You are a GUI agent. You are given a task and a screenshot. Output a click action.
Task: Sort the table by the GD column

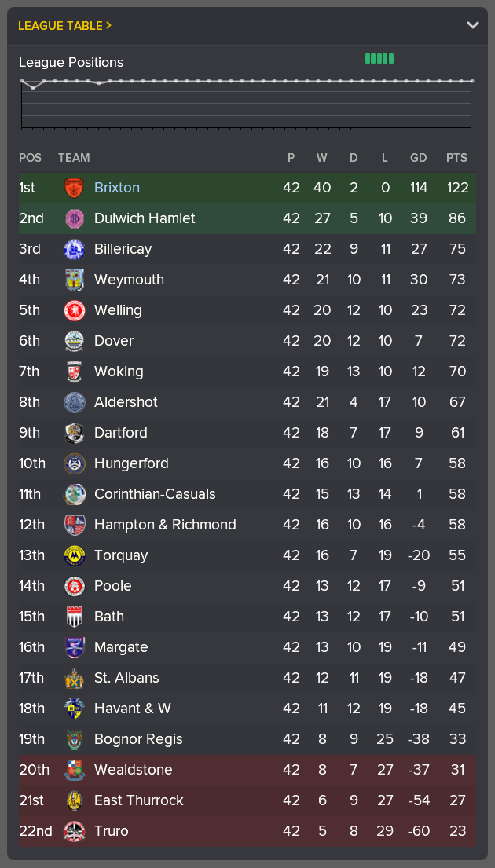418,158
